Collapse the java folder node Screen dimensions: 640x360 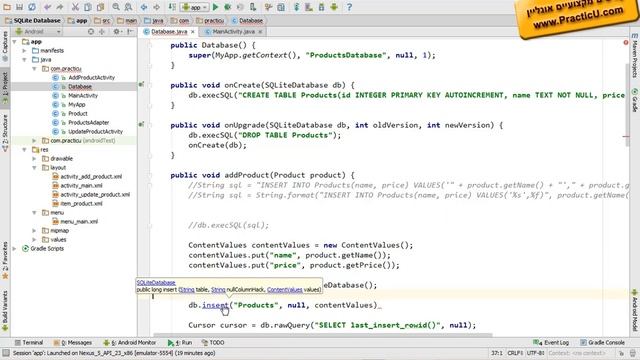[24, 60]
